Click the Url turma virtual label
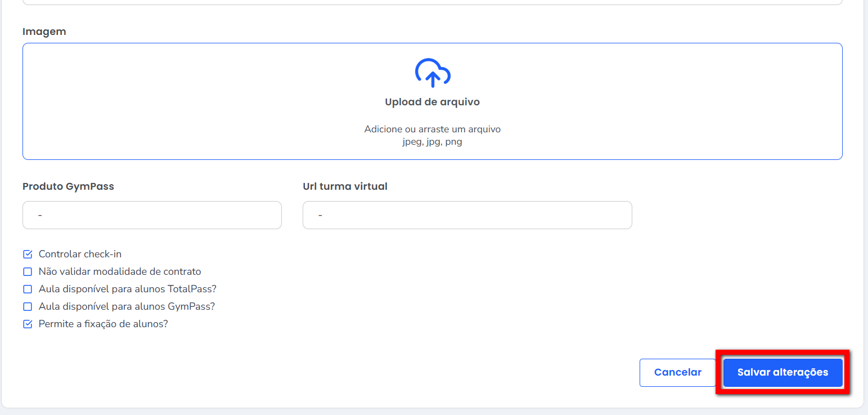868x415 pixels. (345, 186)
